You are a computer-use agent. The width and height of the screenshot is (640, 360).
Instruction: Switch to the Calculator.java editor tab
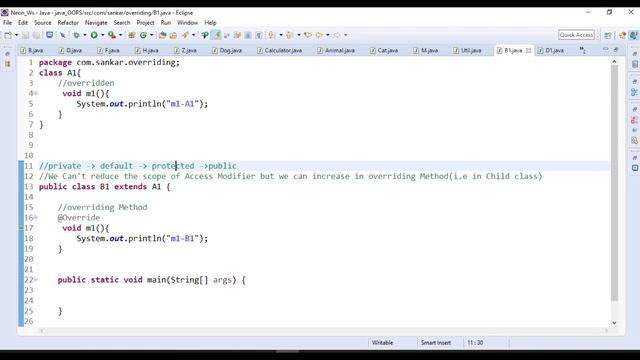click(x=280, y=51)
